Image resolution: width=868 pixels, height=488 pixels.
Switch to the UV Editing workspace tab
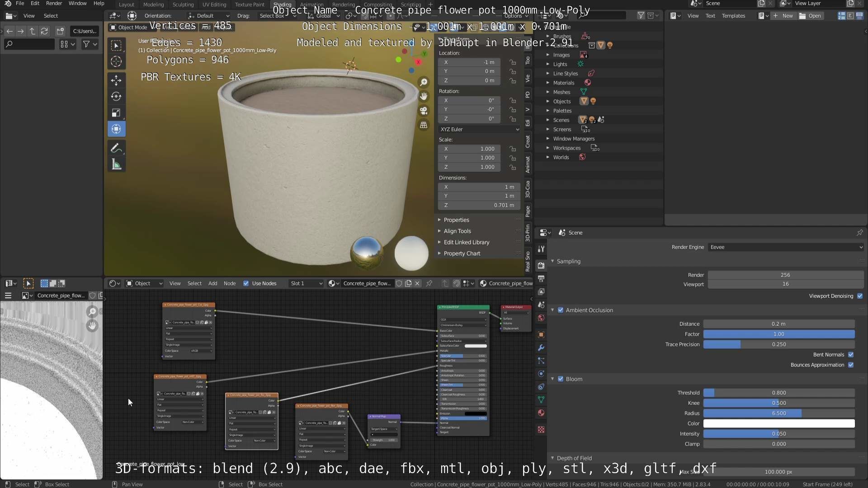point(214,5)
